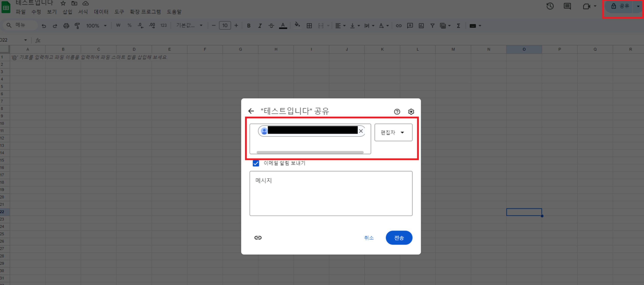Click the redo arrow icon
This screenshot has height=285, width=644.
click(x=55, y=25)
